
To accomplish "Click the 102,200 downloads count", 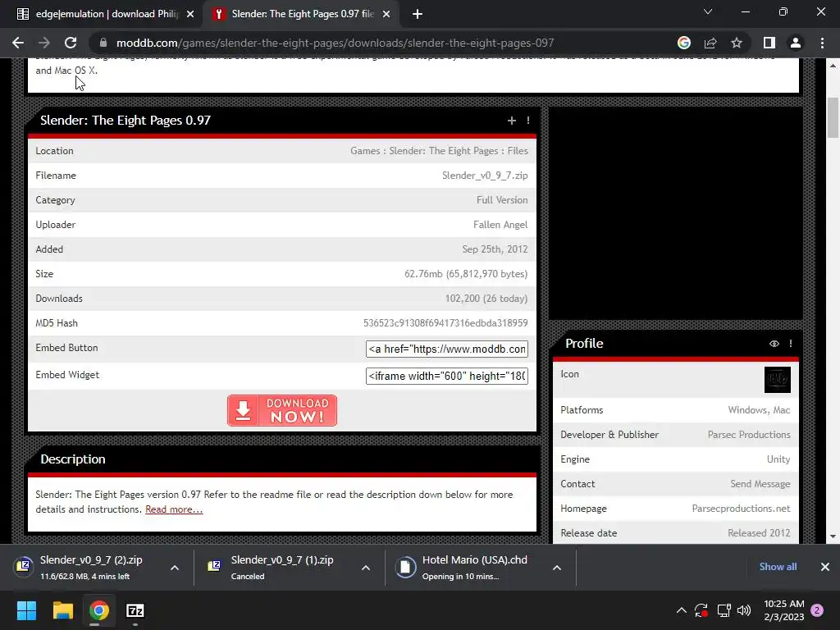I will [x=486, y=299].
